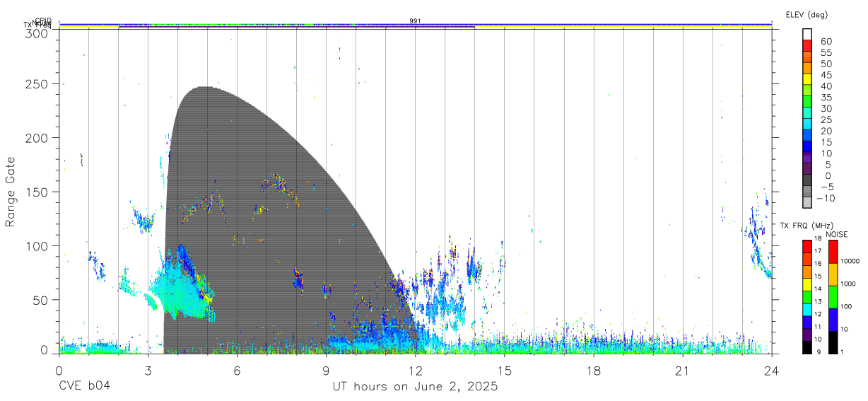Select dark gray ELEV swatch between -5 and 0
The height and width of the screenshot is (401, 868).
coord(807,179)
